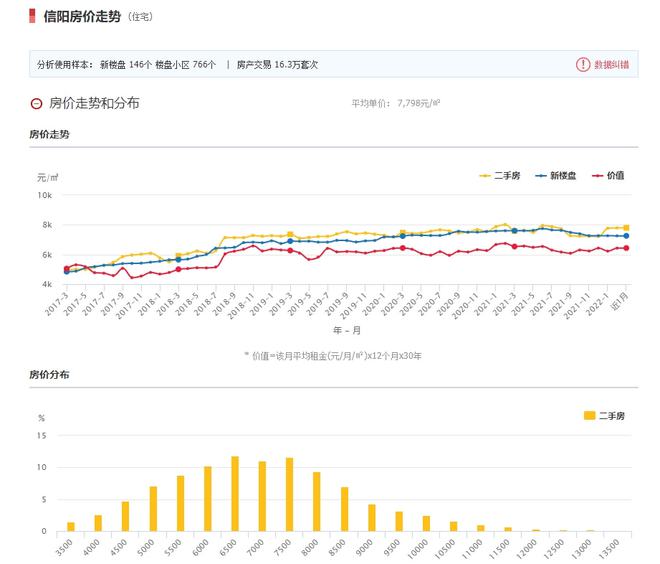The image size is (660, 564).
Task: Click the yellow square icon in bar chart legend
Action: [589, 415]
